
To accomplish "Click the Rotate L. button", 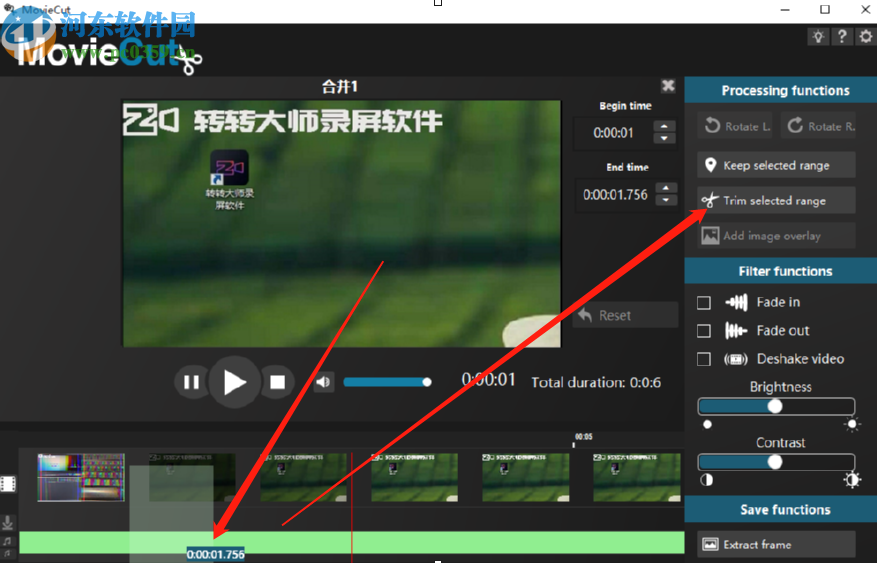I will [735, 126].
